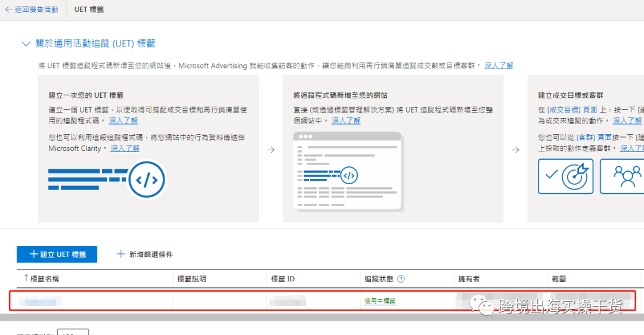This screenshot has width=644, height=335.
Task: Open 深入了解 link in 建立一次您的 UET 標籤 card
Action: point(123,120)
